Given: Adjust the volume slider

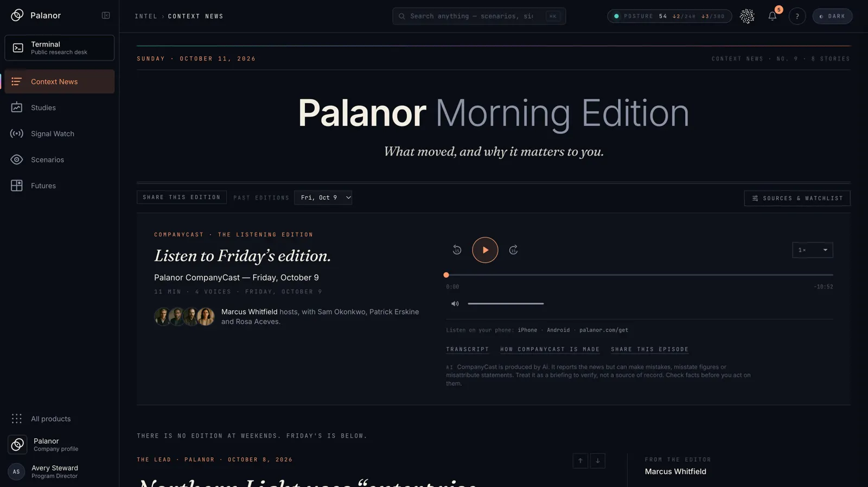Looking at the screenshot, I should coord(506,304).
